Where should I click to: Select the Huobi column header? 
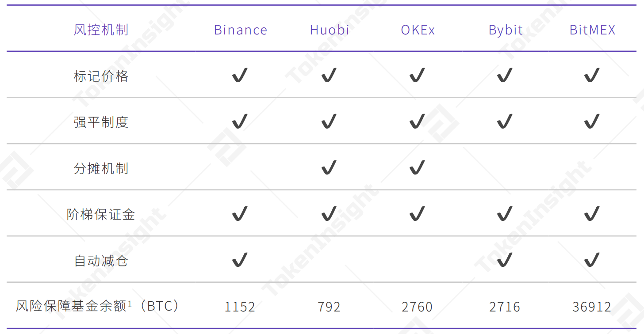coord(330,30)
